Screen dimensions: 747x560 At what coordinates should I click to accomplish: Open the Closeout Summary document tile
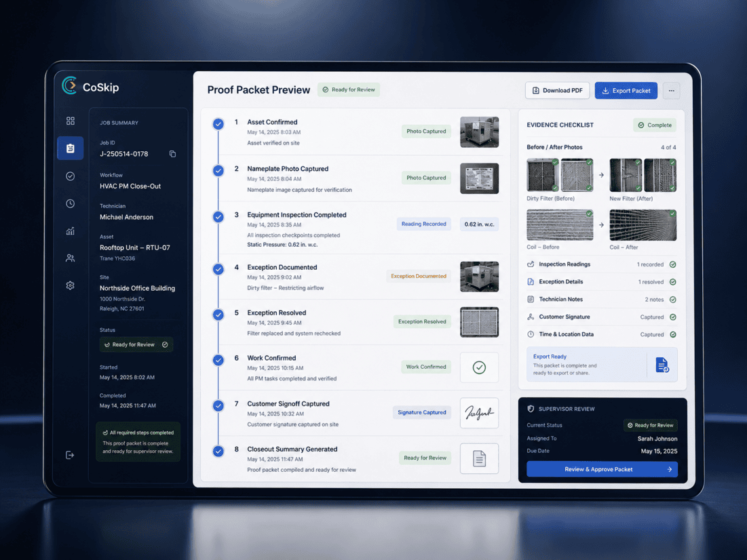point(479,458)
